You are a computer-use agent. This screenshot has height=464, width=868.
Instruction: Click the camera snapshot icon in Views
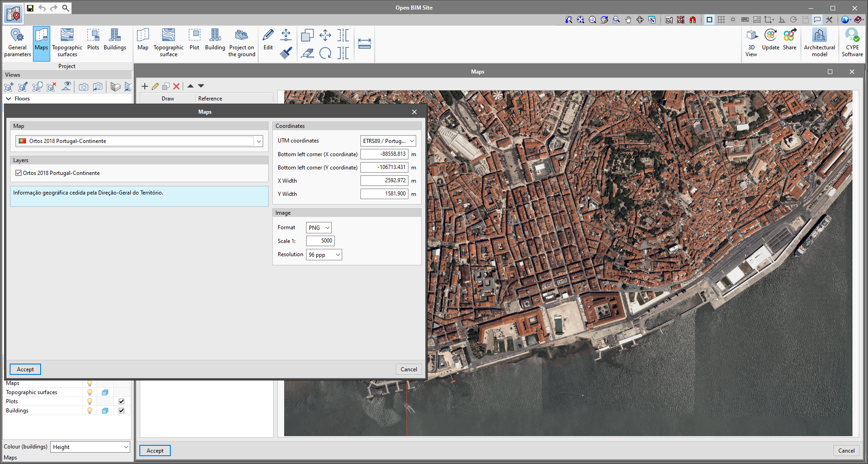click(x=84, y=87)
